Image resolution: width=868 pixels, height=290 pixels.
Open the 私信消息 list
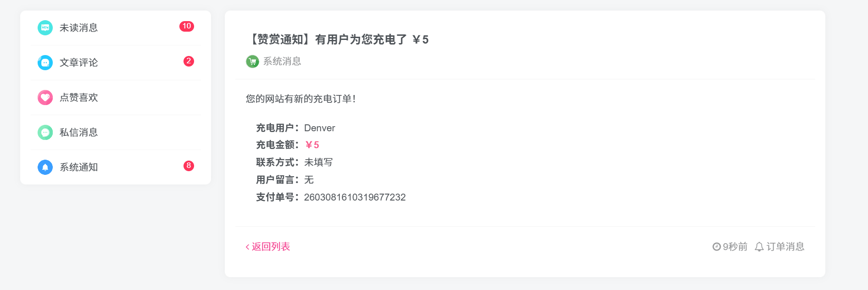(78, 132)
